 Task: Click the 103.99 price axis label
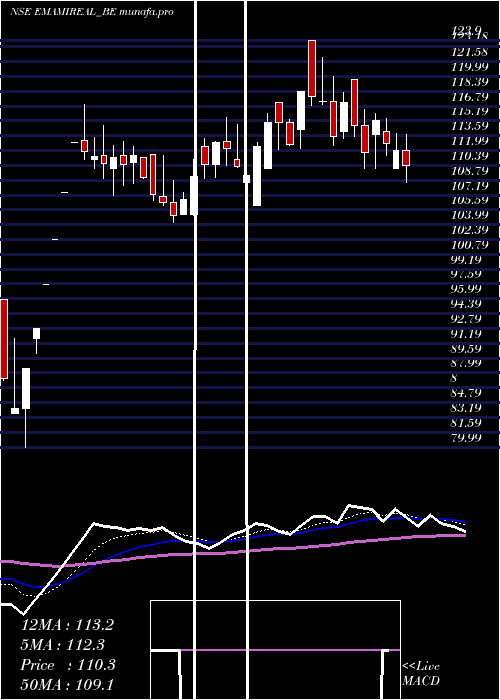(469, 215)
